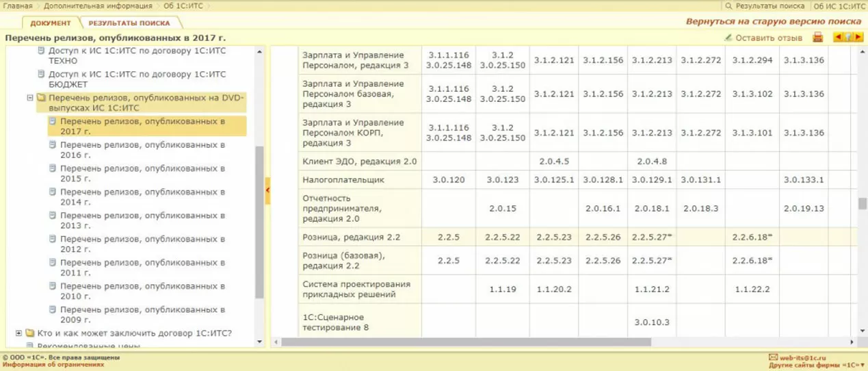The image size is (868, 371).
Task: Click breadcrumb arrow after Об 1С:ИТС
Action: click(209, 6)
